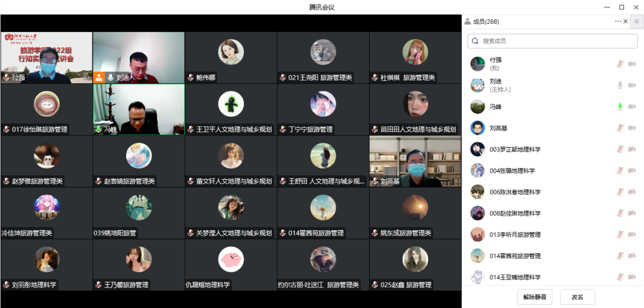Screen dimensions: 644x308
Task: Select 006陈洪香地理科学 in the member list
Action: tap(515, 192)
